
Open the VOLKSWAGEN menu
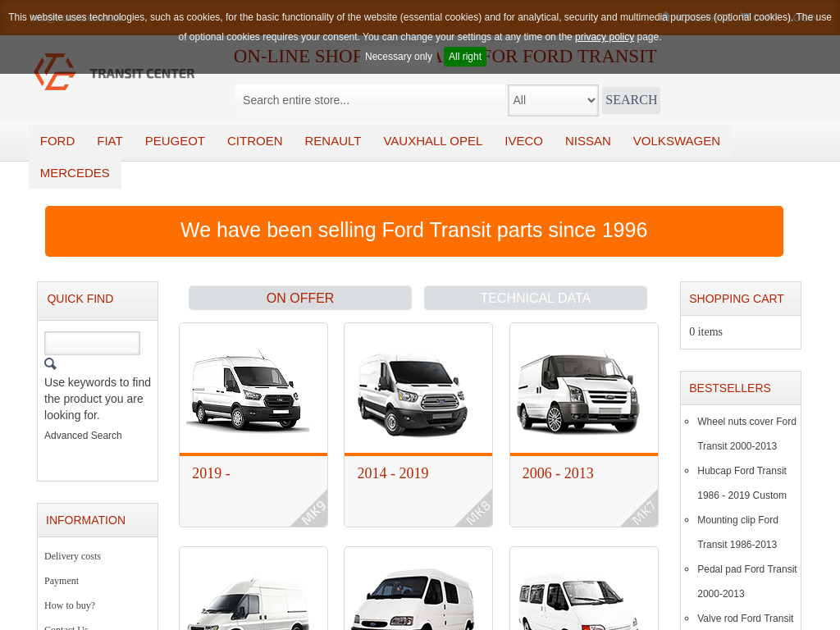point(676,141)
